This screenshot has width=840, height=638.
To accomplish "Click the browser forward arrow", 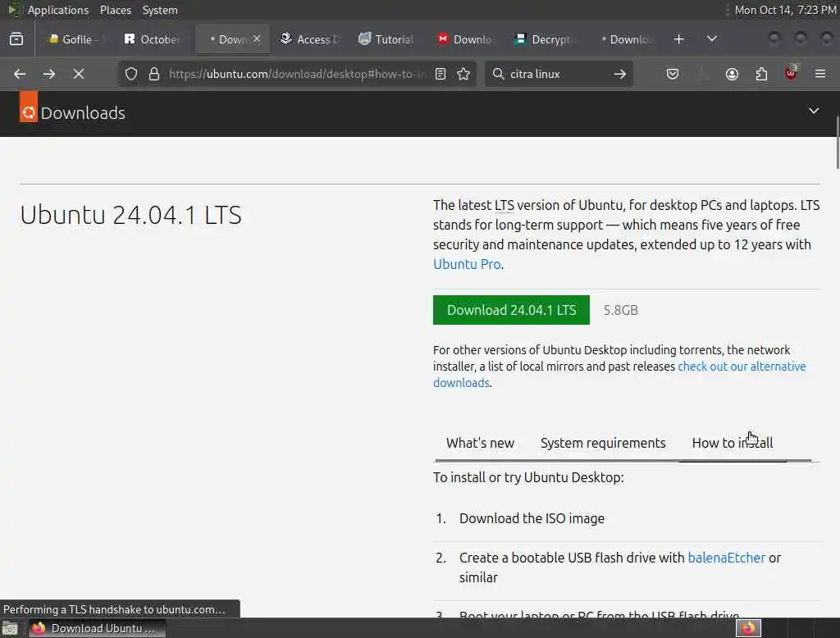I will (48, 74).
